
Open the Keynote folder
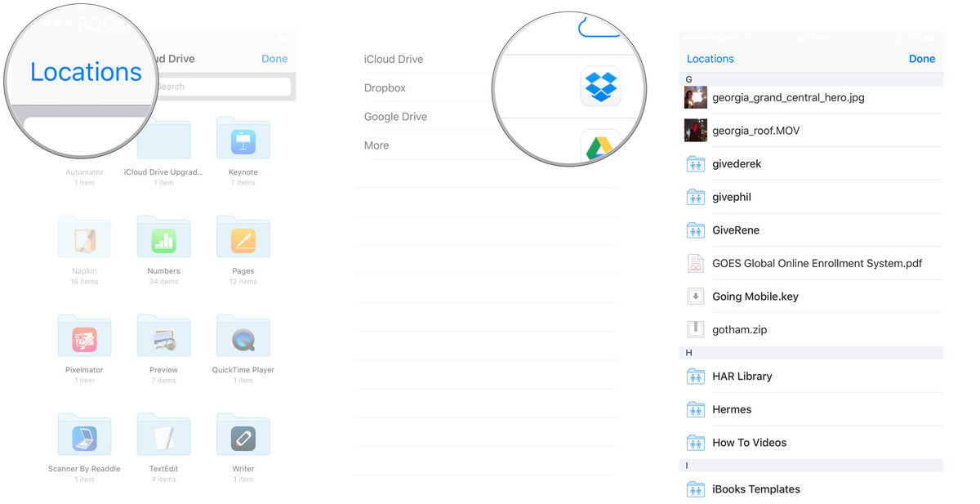243,139
